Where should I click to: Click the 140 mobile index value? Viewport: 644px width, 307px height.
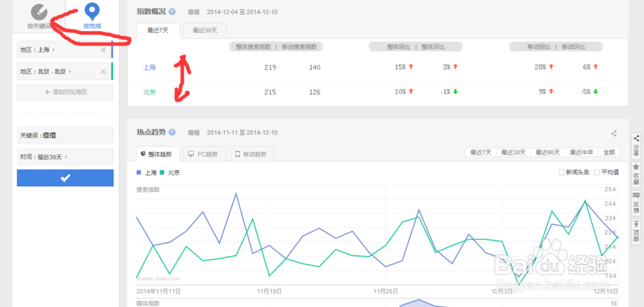[x=315, y=67]
